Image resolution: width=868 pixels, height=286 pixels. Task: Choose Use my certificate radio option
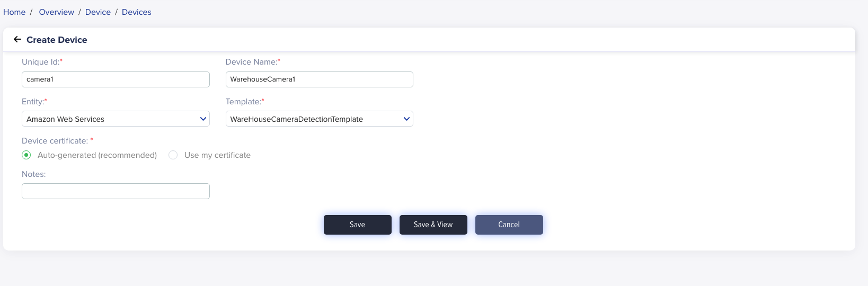click(x=173, y=155)
